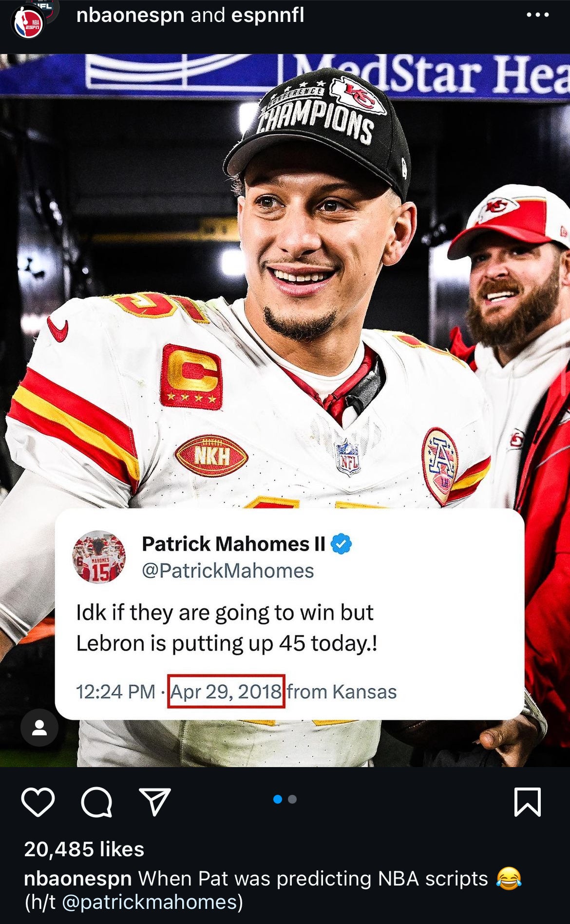Open the nbaonespn username in the caption
The width and height of the screenshot is (570, 924).
[78, 878]
